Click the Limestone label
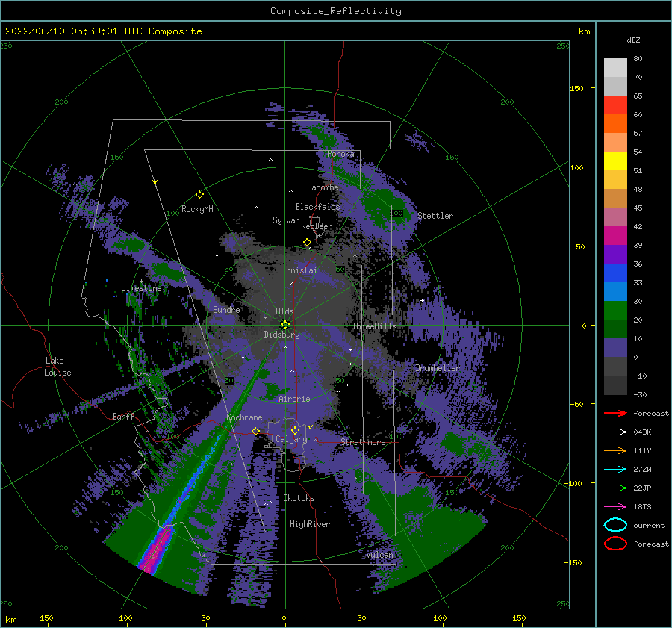 point(141,288)
